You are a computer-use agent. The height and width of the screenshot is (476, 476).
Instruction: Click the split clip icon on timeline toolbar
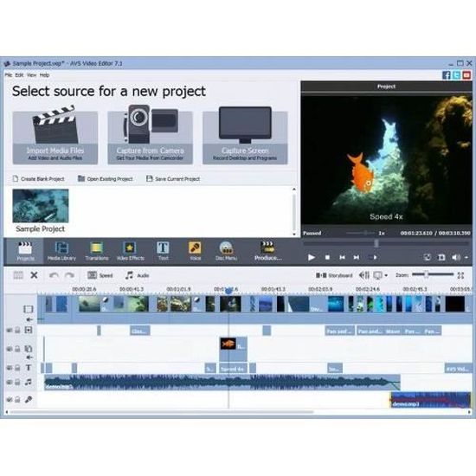pos(18,275)
